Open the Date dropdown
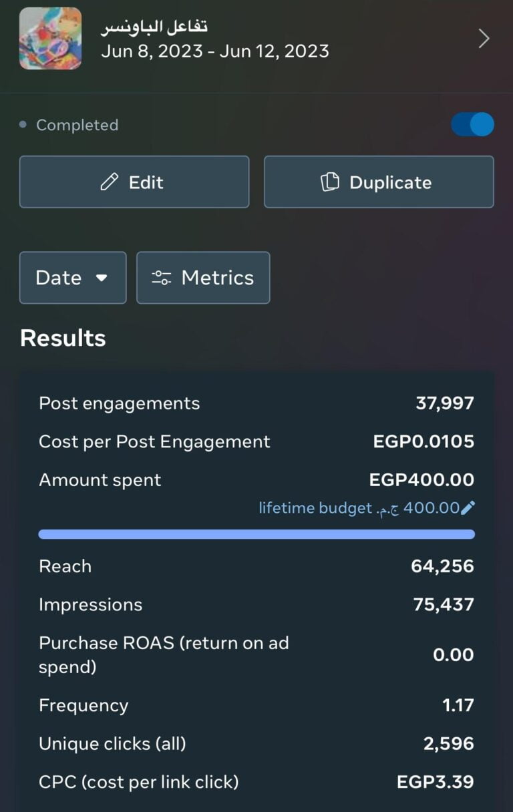The image size is (513, 812). coord(72,278)
